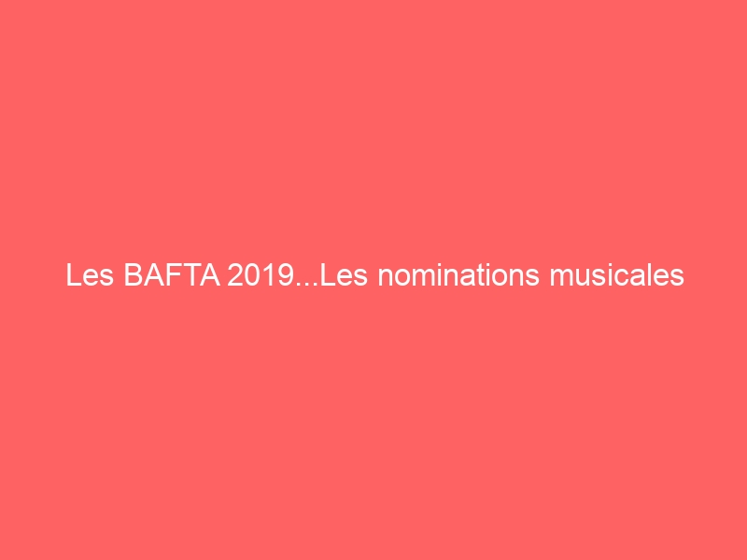Click the letter 'B' of 'BAFTA'
747x560 pixels.
(x=132, y=276)
